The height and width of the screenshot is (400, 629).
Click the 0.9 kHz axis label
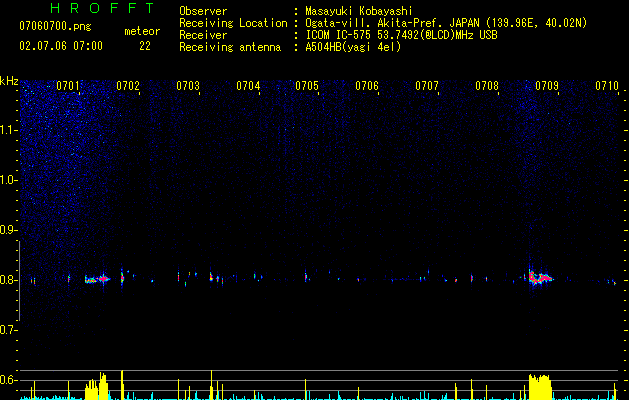(9, 230)
